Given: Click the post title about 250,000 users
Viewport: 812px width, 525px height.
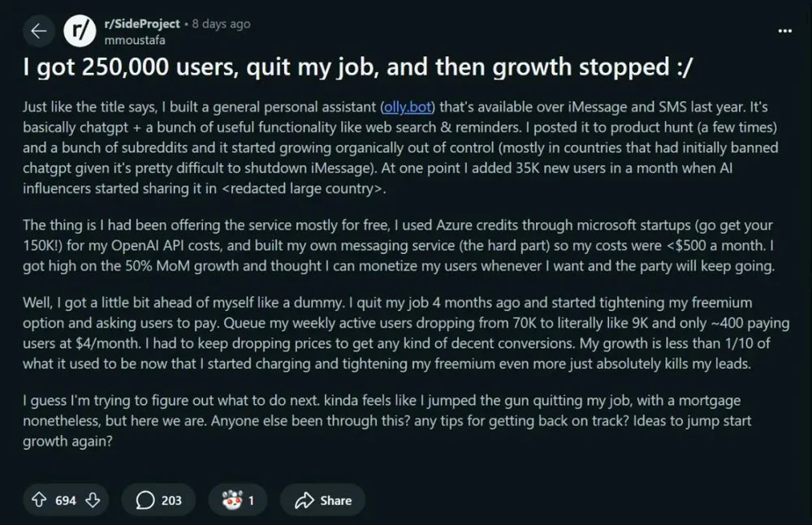Looking at the screenshot, I should click(x=359, y=69).
